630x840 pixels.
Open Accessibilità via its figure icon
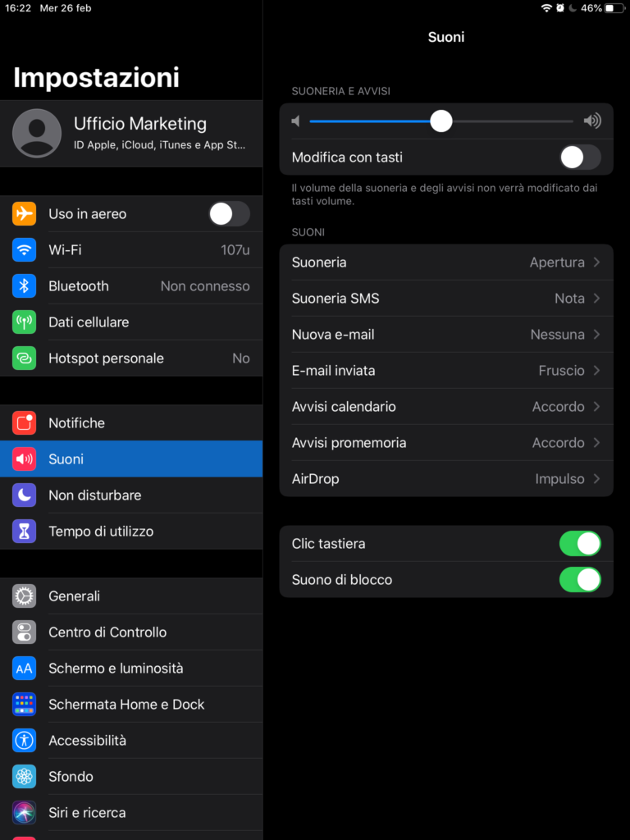(25, 741)
